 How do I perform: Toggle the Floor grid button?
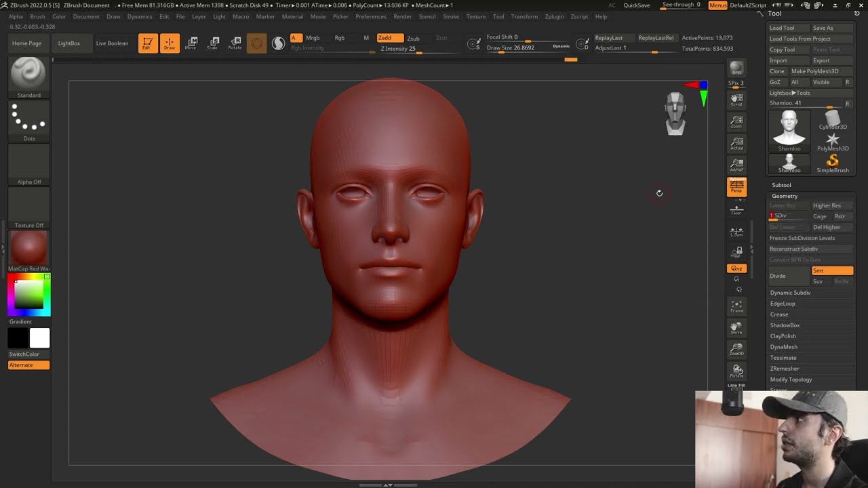(x=736, y=209)
